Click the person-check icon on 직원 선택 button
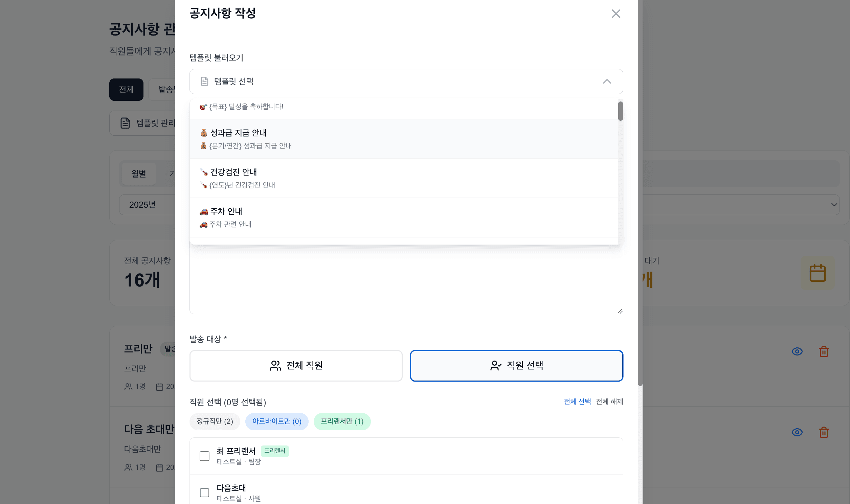 point(496,366)
